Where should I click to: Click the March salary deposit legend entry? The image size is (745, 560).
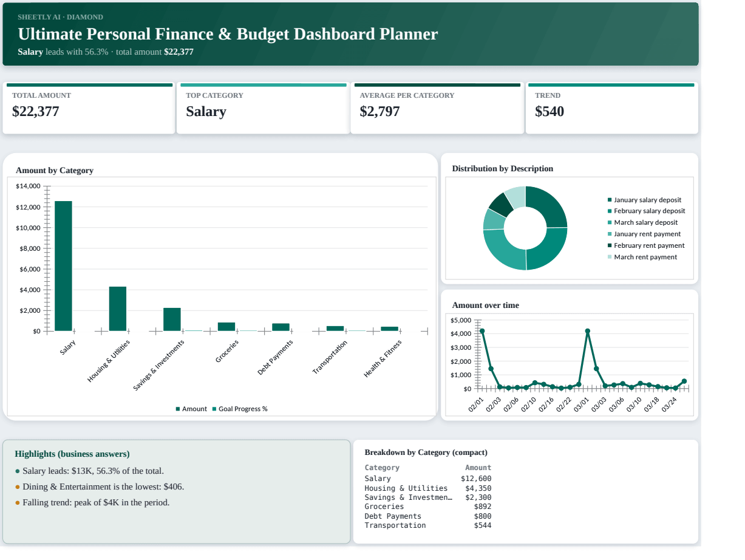[643, 222]
